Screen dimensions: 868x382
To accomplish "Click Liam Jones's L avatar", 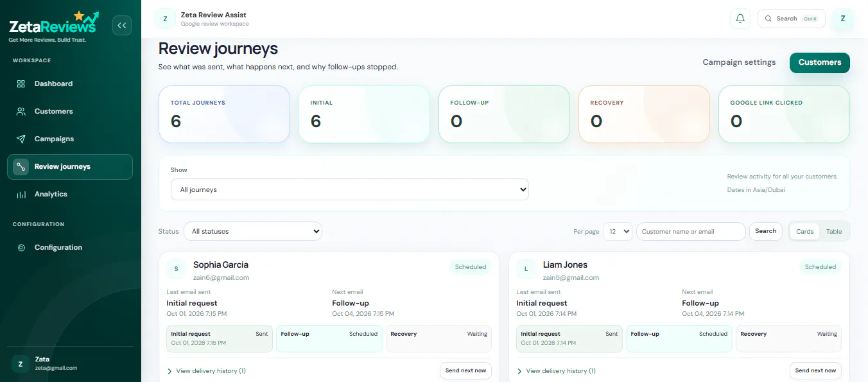I will (x=526, y=269).
